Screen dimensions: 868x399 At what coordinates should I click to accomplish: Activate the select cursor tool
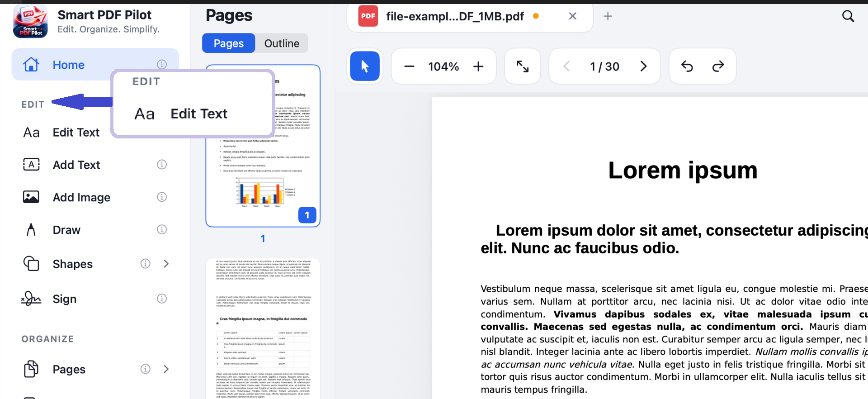pyautogui.click(x=365, y=66)
